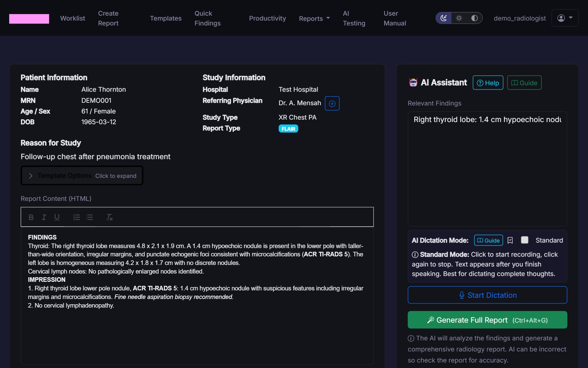Focus the Relevant Findings text area
This screenshot has height=368, width=588.
click(x=487, y=169)
